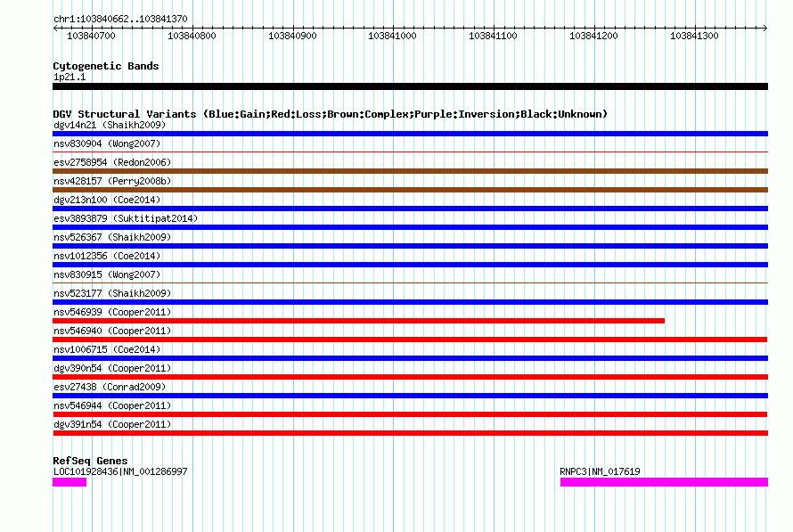Click ruler position 103841000
The width and height of the screenshot is (793, 532).
(x=393, y=36)
